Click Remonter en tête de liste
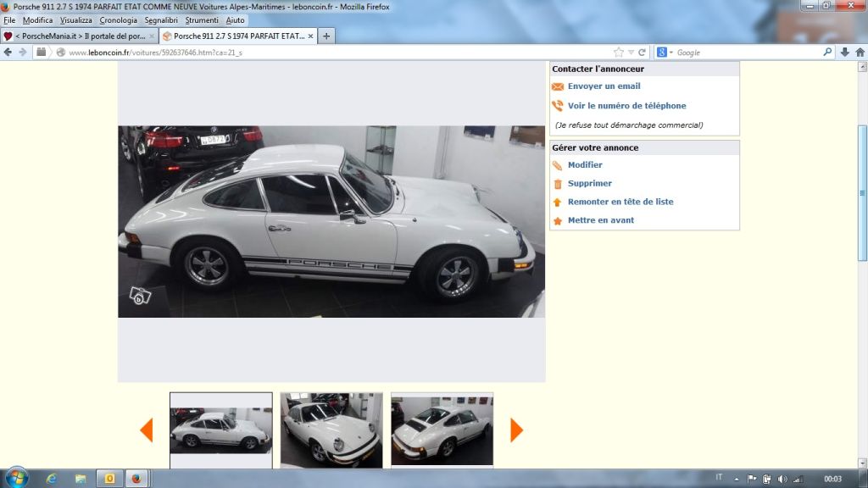Image resolution: width=868 pixels, height=488 pixels. pos(620,202)
